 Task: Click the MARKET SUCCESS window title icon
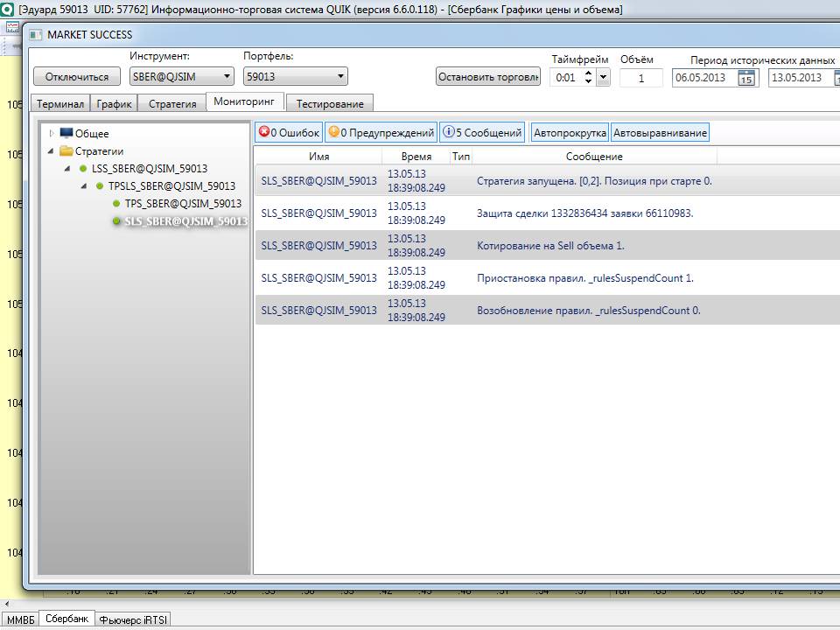click(35, 35)
